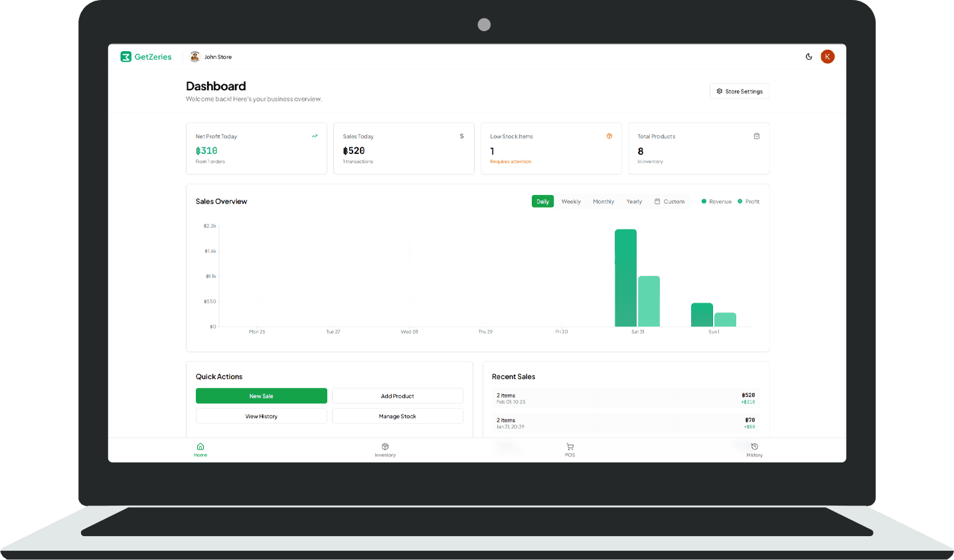Enable dark mode with the moon icon
This screenshot has height=560, width=954.
pyautogui.click(x=809, y=56)
